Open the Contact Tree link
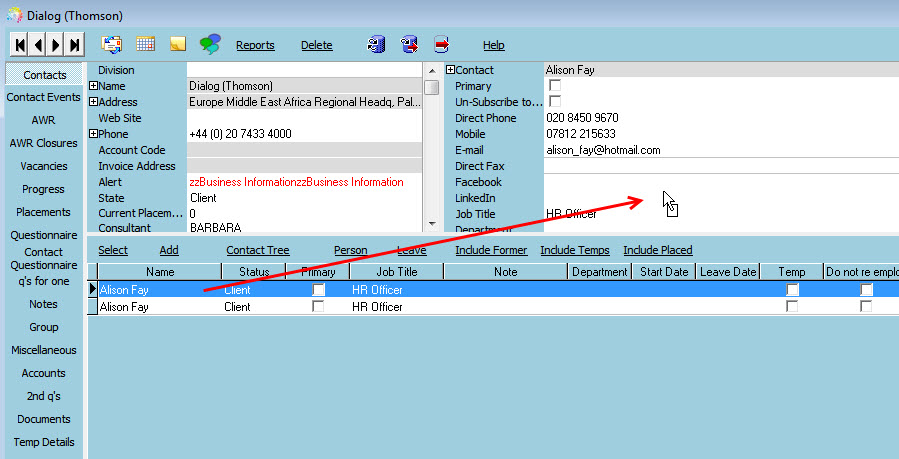Screen dimensions: 899x459 point(258,250)
